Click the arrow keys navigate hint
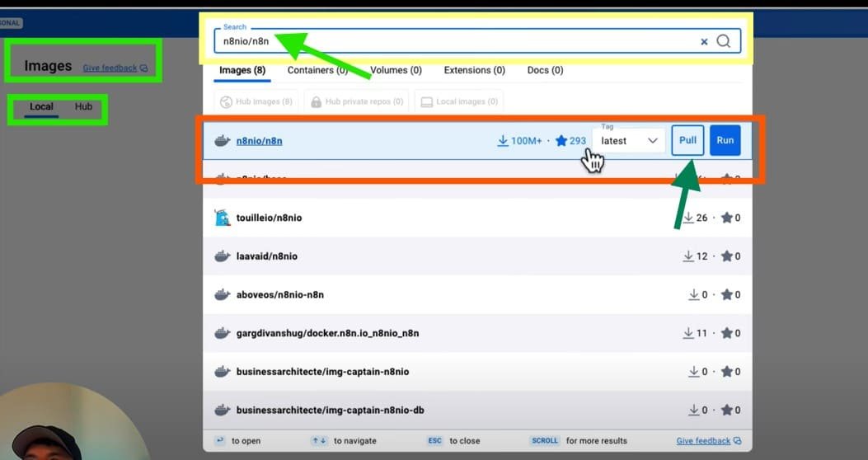Viewport: 868px width, 460px height. pyautogui.click(x=343, y=441)
